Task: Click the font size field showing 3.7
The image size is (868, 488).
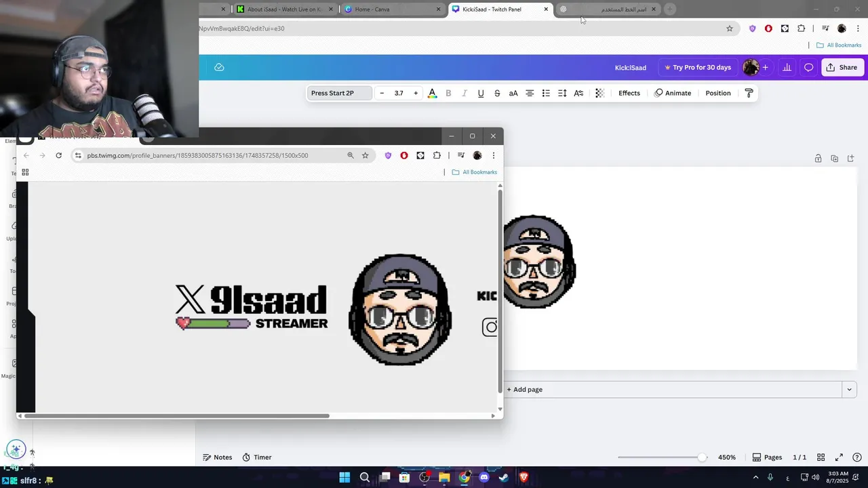Action: point(399,93)
